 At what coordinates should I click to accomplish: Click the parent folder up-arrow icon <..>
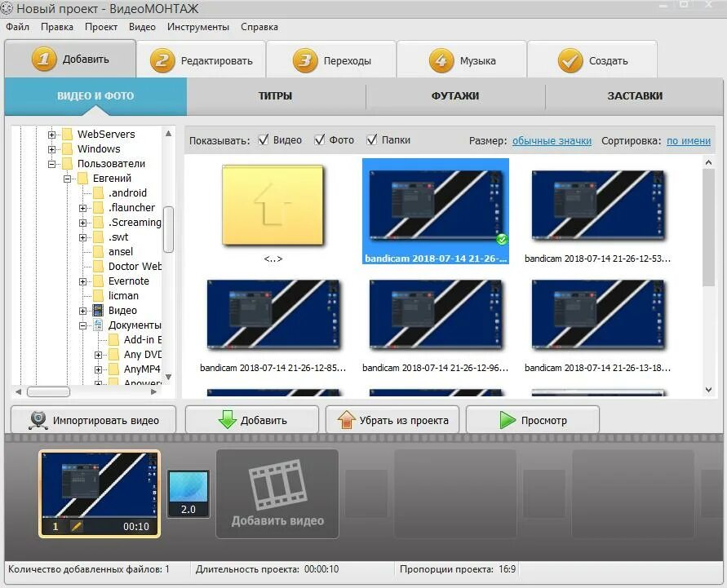tap(273, 205)
